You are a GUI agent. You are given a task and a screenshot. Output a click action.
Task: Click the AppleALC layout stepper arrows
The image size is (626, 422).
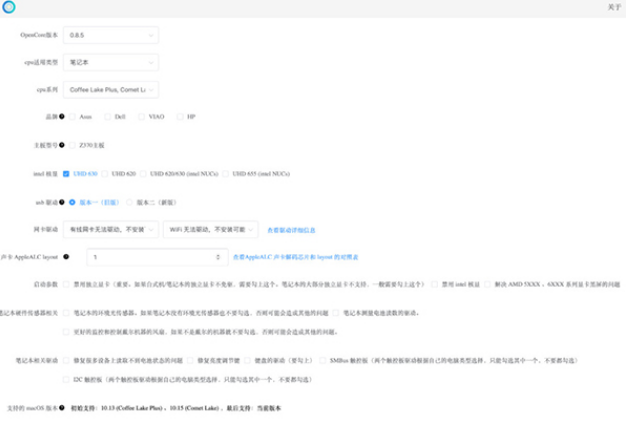click(x=218, y=257)
